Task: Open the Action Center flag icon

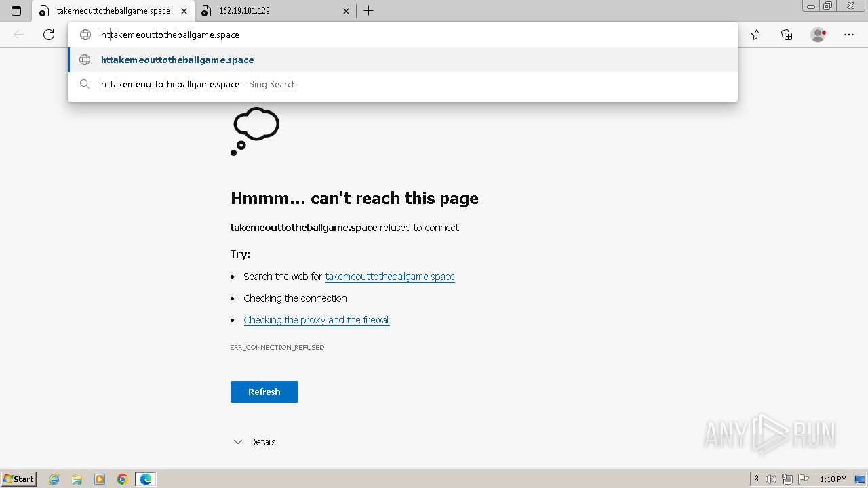Action: pyautogui.click(x=804, y=479)
